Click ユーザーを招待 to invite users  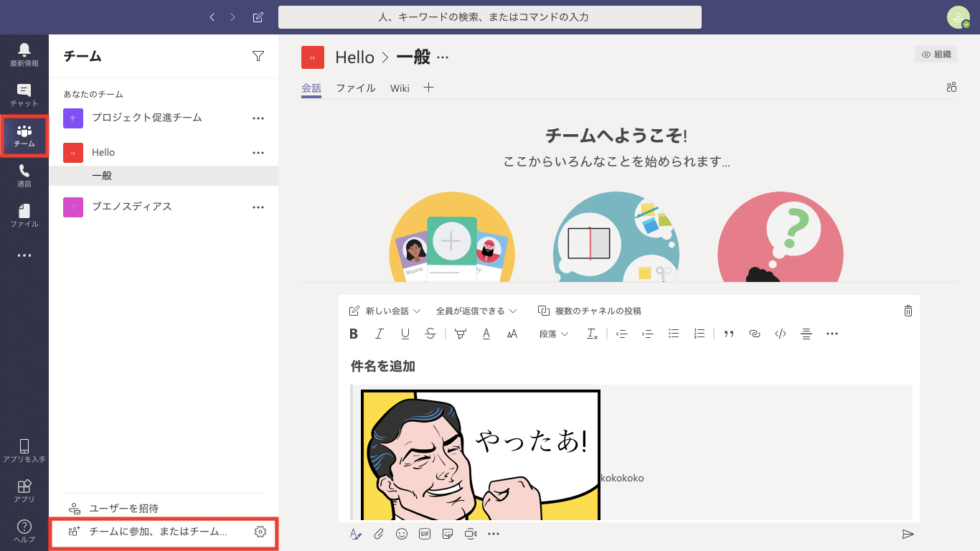tap(123, 508)
